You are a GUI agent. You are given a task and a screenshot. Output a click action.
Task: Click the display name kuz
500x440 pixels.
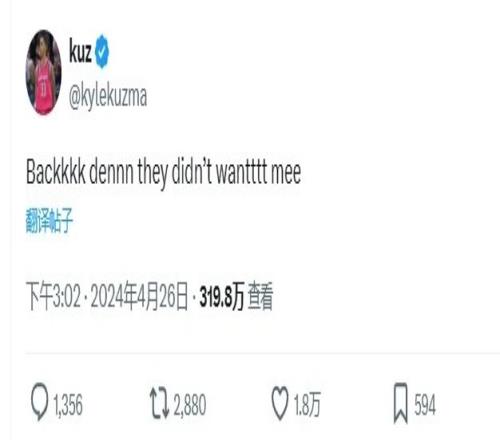(x=80, y=51)
